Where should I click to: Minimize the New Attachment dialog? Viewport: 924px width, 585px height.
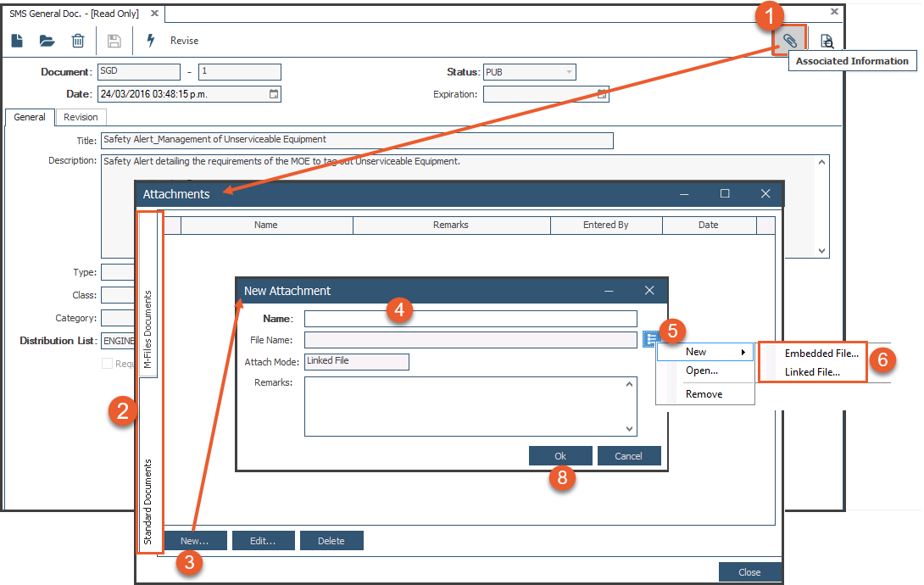pyautogui.click(x=609, y=291)
